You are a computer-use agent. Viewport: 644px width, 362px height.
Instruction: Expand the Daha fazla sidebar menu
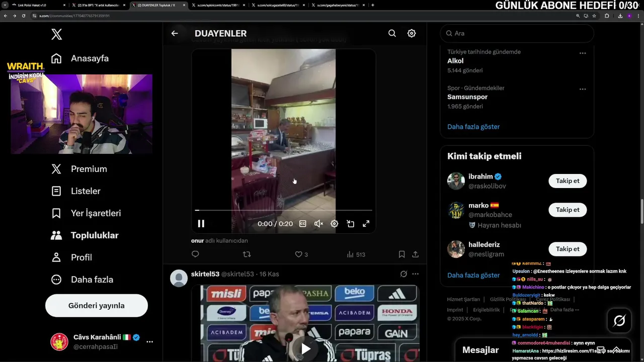(82, 280)
